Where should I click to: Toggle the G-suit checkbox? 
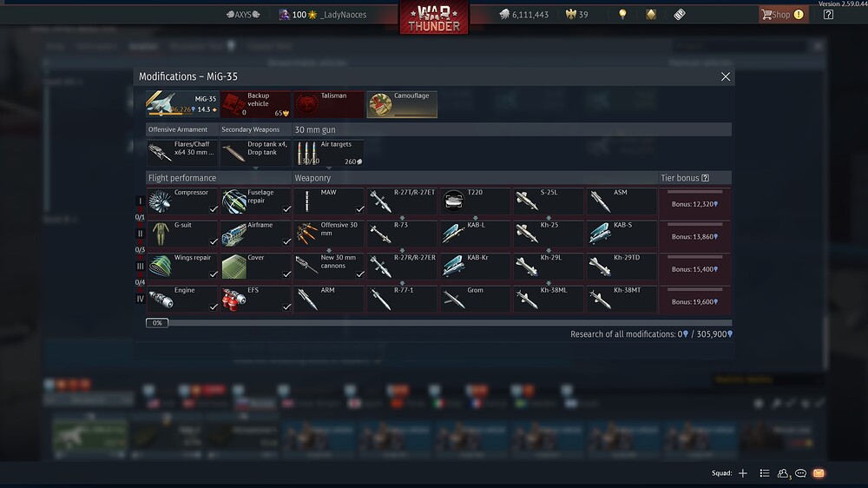[x=214, y=242]
